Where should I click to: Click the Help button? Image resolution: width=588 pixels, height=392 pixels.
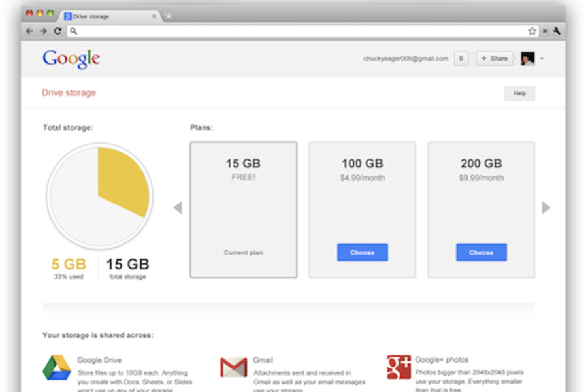coord(519,93)
